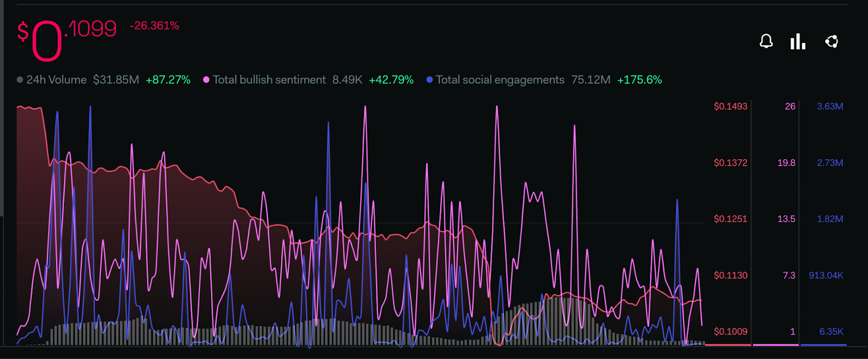Image resolution: width=868 pixels, height=359 pixels.
Task: Click the 19.8 sentiment axis label
Action: point(787,163)
